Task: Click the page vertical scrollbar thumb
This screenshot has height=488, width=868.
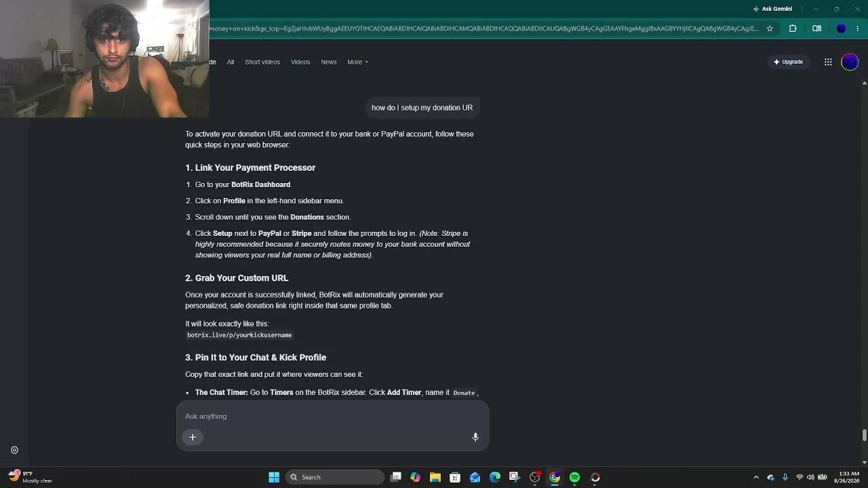Action: pyautogui.click(x=865, y=434)
